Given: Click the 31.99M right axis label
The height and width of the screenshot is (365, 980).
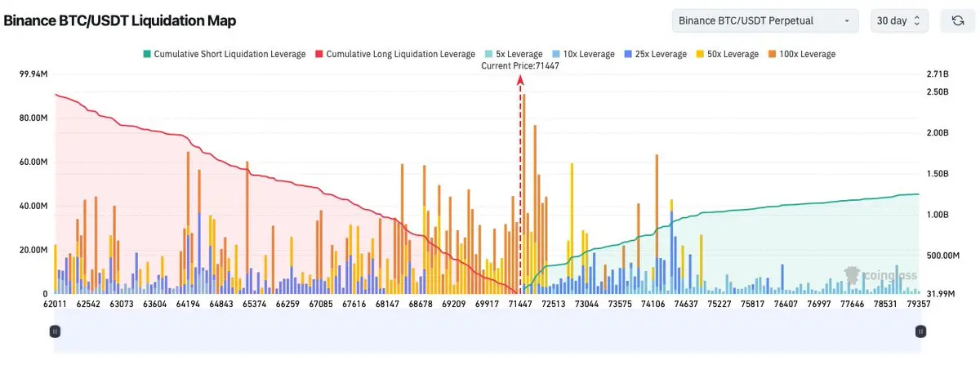Looking at the screenshot, I should pyautogui.click(x=942, y=293).
